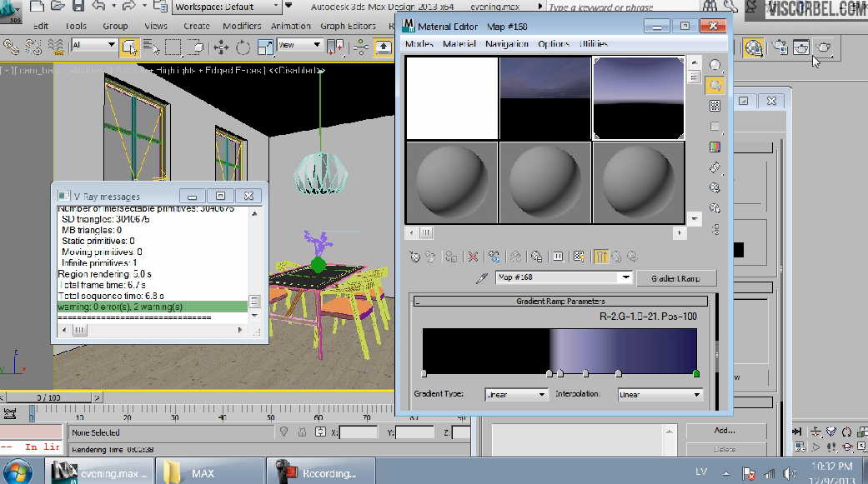Click Video Color Check icon

click(715, 147)
